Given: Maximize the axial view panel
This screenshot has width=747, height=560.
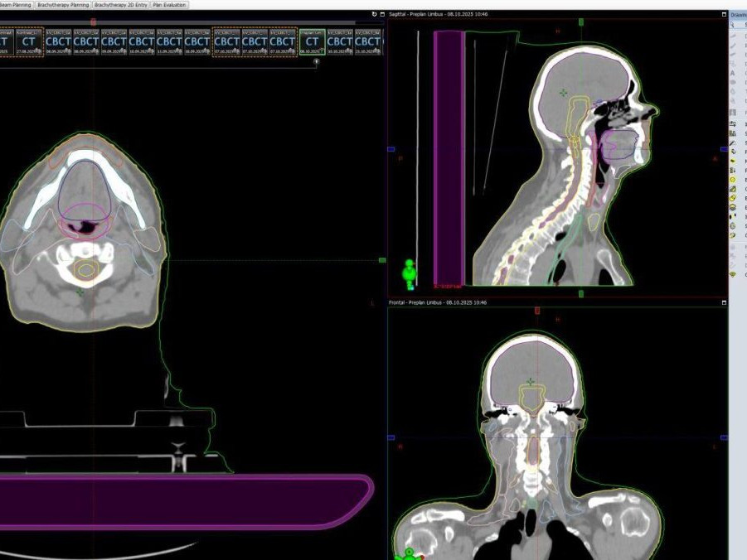Looking at the screenshot, I should pos(382,14).
